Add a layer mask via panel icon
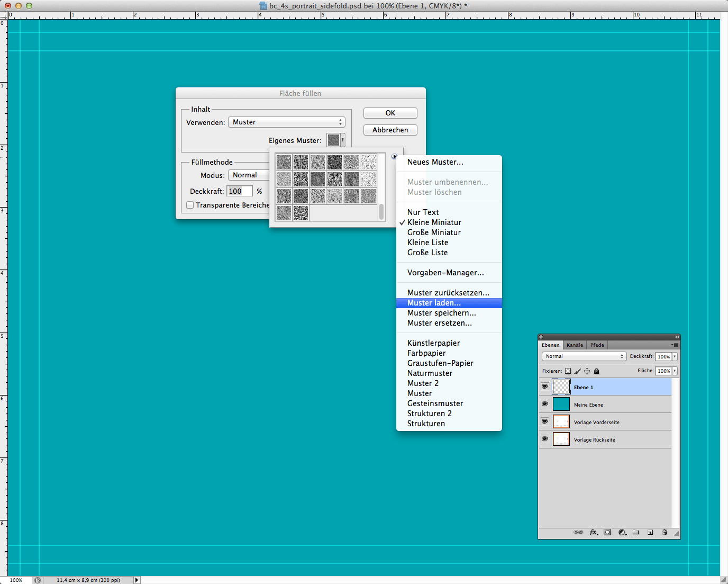Viewport: 728px width, 584px height. (607, 532)
